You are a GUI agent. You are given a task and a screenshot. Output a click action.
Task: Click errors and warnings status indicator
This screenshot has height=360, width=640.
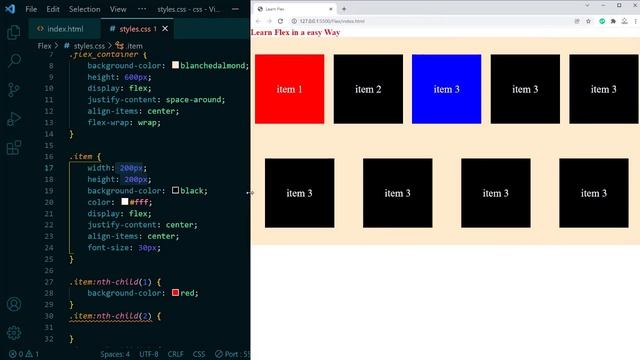24,354
